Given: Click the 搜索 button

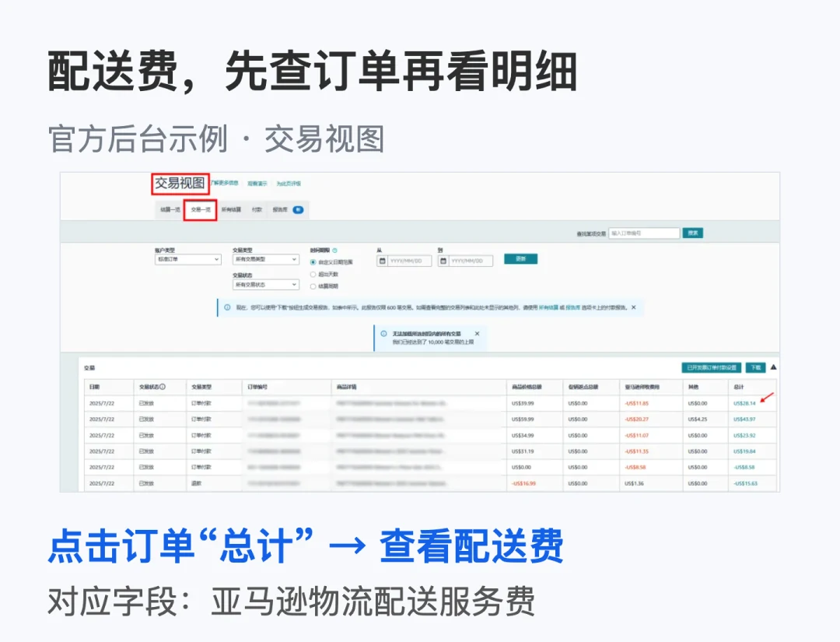Looking at the screenshot, I should click(x=693, y=233).
